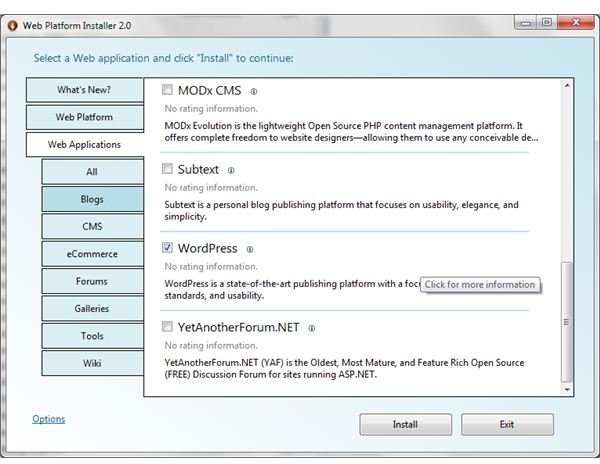Click the Install button
This screenshot has height=464, width=600.
(x=405, y=425)
